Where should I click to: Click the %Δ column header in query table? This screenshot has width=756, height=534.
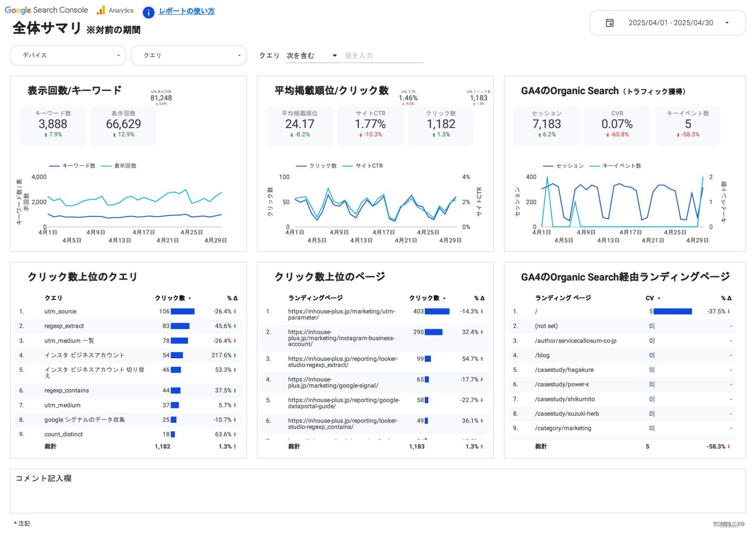point(232,298)
